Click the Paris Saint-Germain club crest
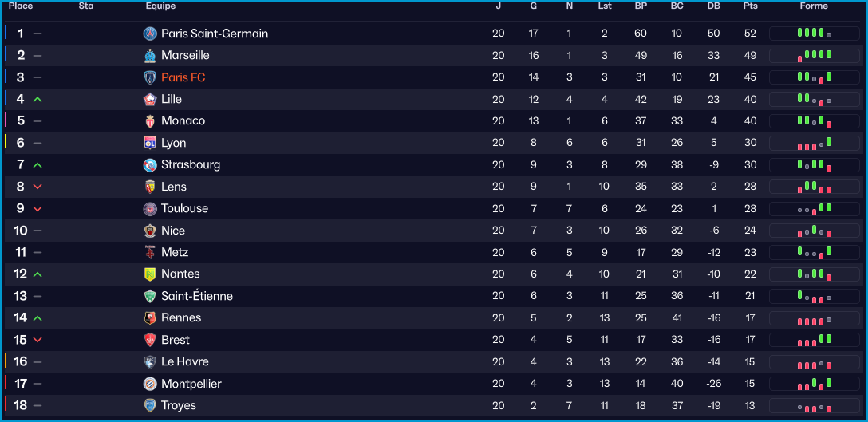 [150, 34]
